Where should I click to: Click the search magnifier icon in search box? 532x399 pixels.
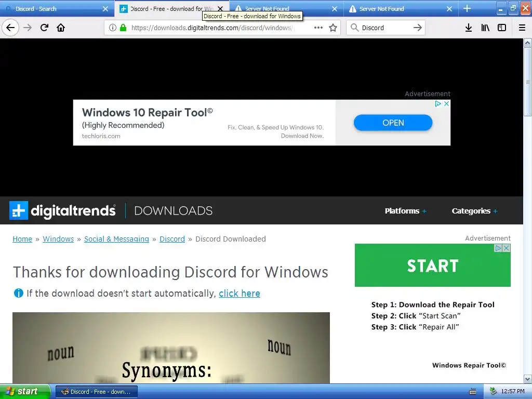click(x=354, y=28)
